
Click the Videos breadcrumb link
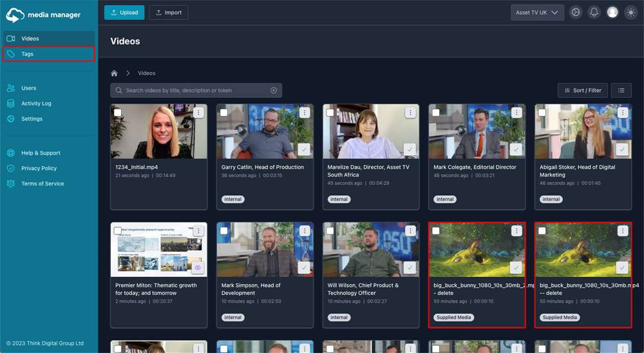pos(147,73)
